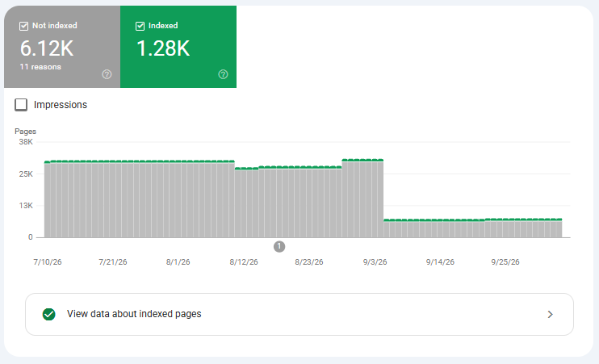Click the 0 axis label
The width and height of the screenshot is (599, 364).
pyautogui.click(x=31, y=237)
